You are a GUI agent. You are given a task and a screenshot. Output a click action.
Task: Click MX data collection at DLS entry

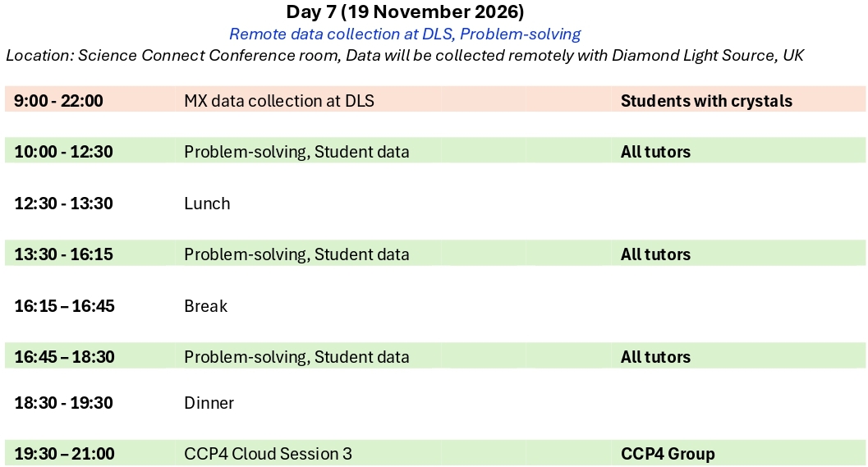tap(279, 101)
